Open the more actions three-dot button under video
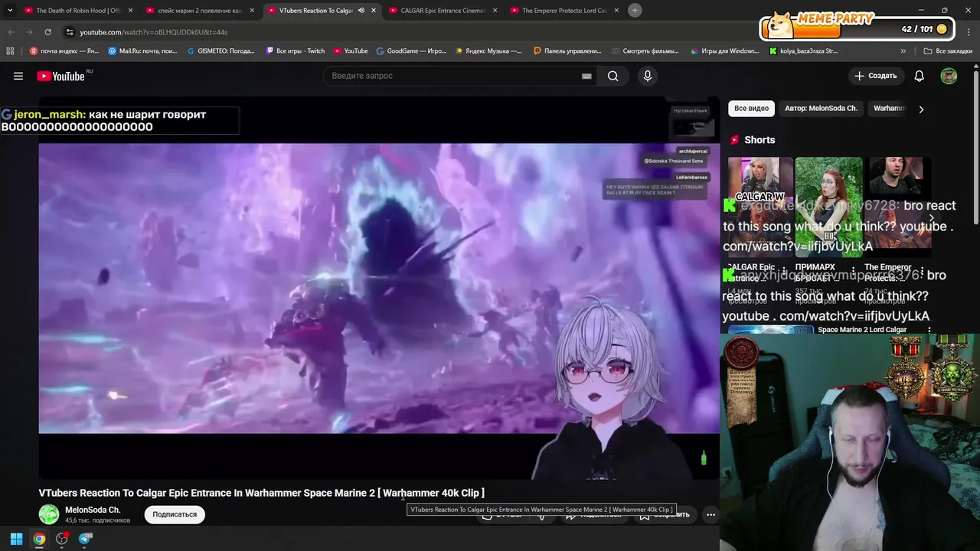 710,514
